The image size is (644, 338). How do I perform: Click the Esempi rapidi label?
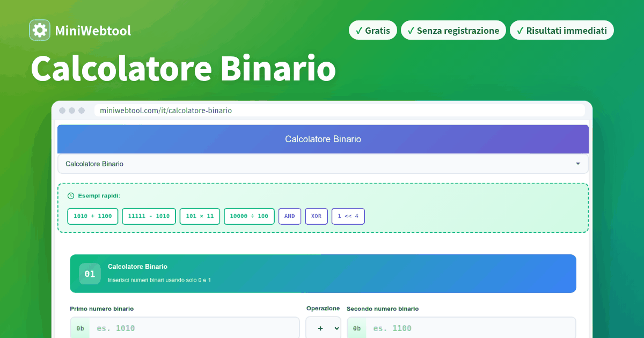(99, 196)
